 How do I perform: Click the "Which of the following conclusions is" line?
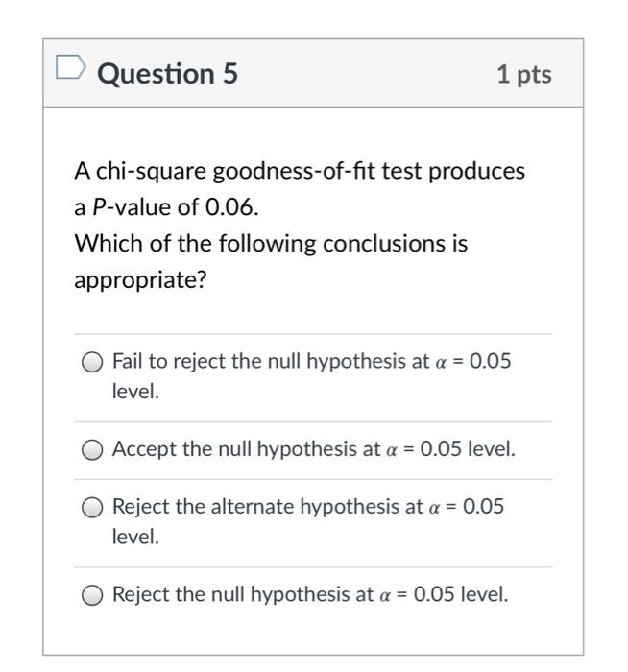point(271,243)
